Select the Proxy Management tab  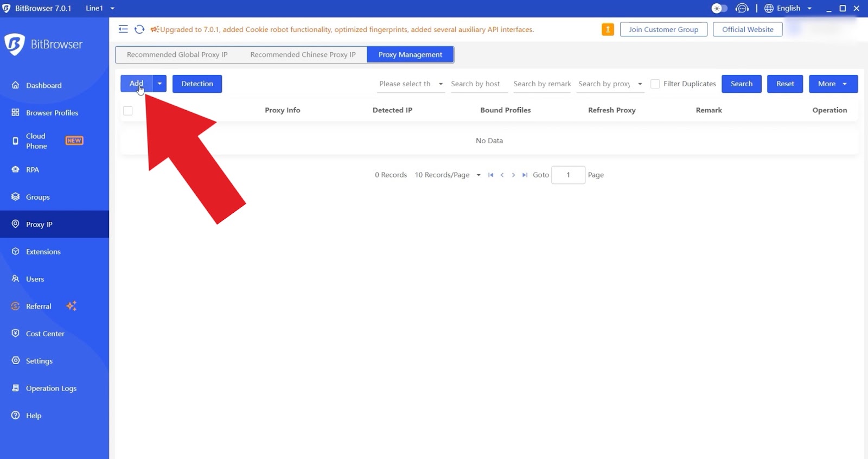[410, 55]
